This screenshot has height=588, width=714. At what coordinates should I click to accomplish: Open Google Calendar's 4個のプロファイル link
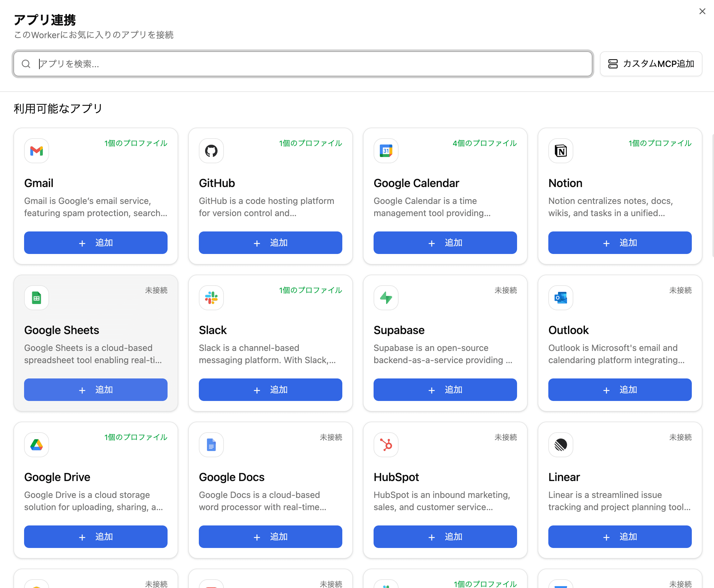click(x=483, y=143)
